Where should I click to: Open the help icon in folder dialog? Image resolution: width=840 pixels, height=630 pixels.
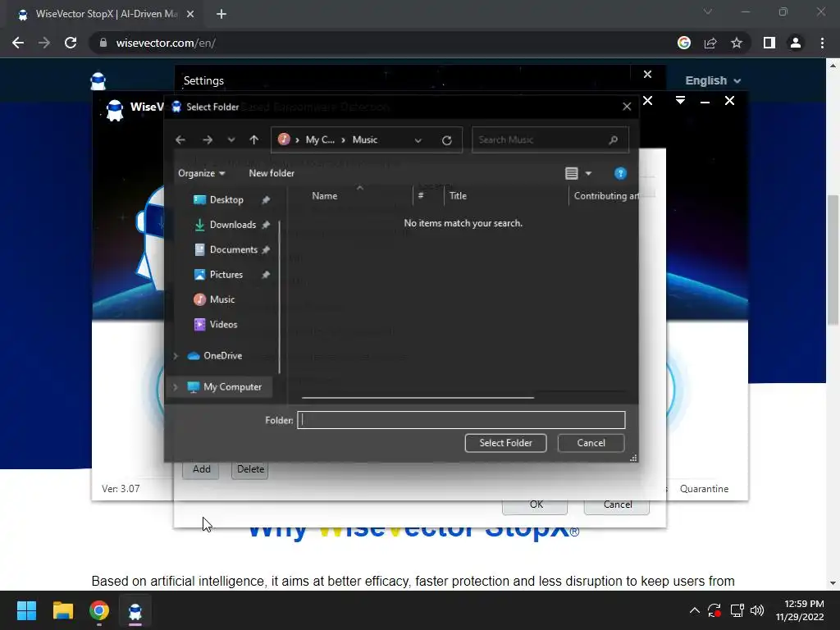(x=620, y=174)
